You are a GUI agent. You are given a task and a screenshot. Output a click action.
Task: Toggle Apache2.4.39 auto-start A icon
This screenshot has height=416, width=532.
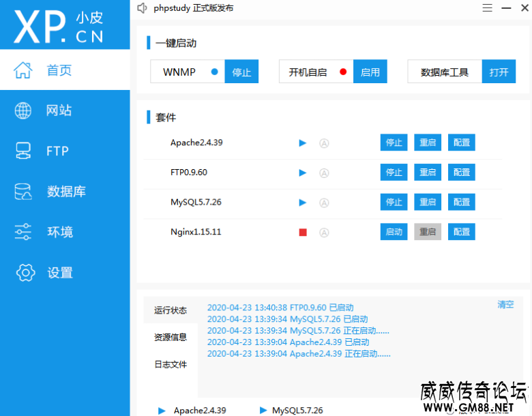pos(324,143)
